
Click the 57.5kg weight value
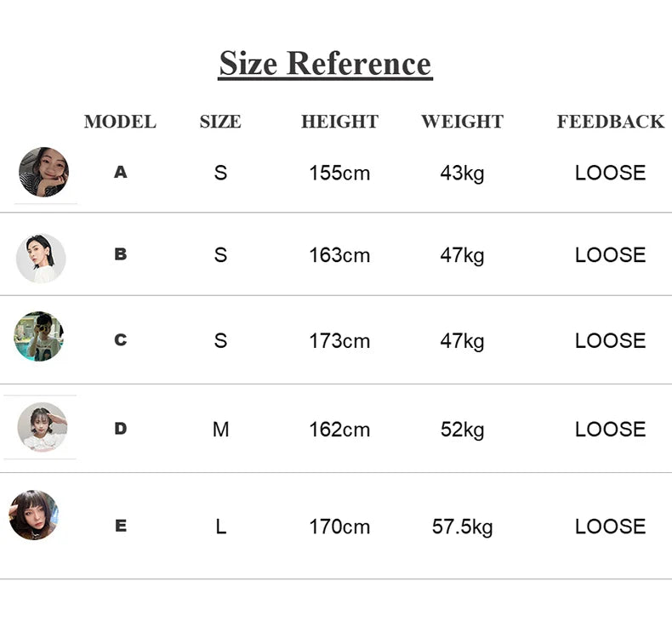[462, 527]
